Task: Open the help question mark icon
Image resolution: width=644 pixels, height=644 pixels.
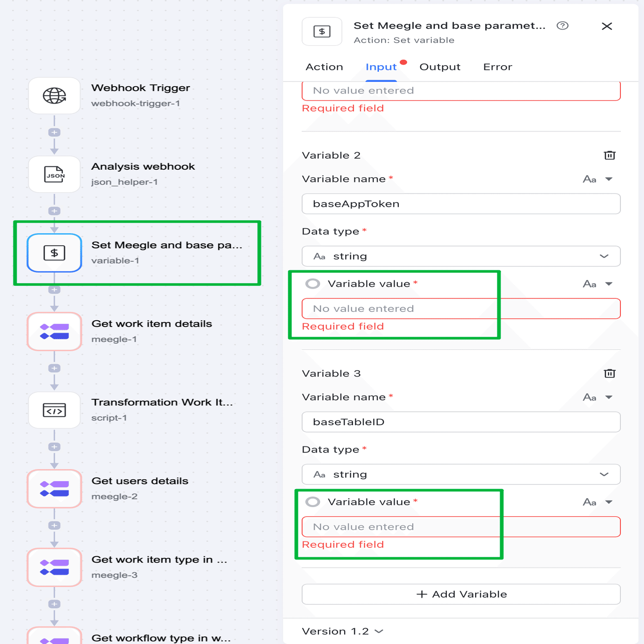Action: coord(562,26)
